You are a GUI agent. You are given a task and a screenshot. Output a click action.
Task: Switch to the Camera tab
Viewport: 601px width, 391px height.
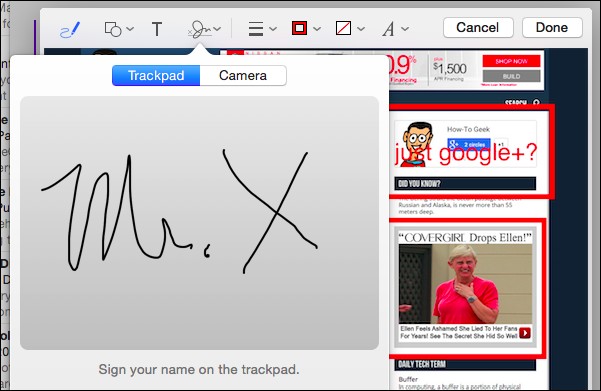pos(243,76)
